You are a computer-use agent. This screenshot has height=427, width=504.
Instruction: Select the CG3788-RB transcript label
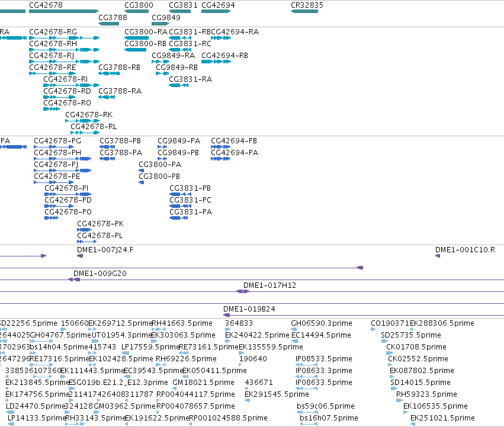pos(119,68)
